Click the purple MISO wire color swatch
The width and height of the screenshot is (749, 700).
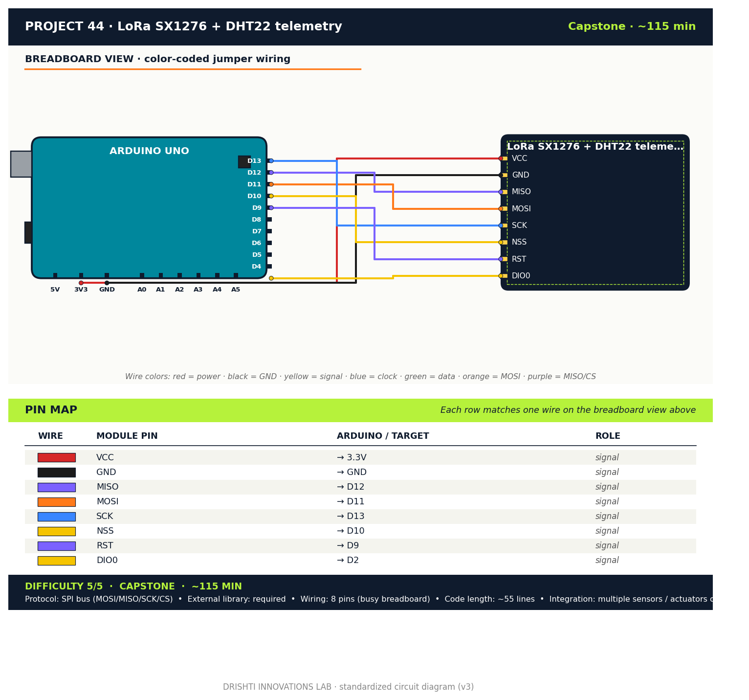tap(57, 487)
